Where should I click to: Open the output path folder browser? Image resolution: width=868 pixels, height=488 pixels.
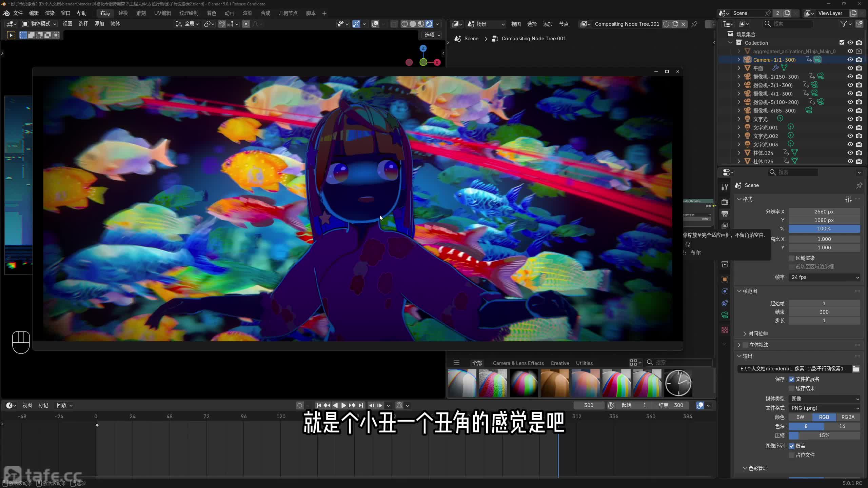(x=856, y=369)
